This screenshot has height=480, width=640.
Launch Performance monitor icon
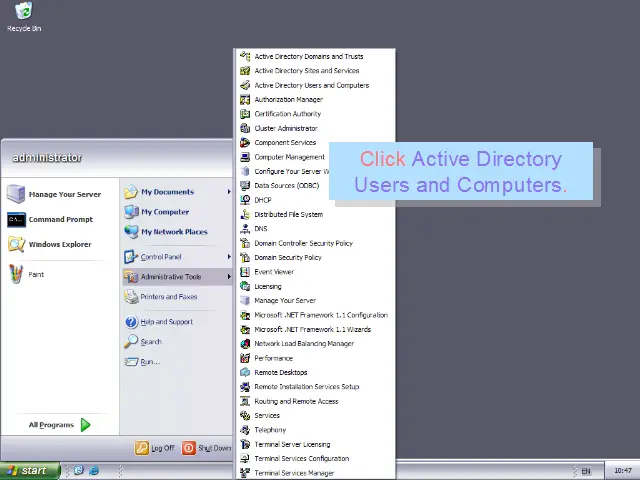245,358
